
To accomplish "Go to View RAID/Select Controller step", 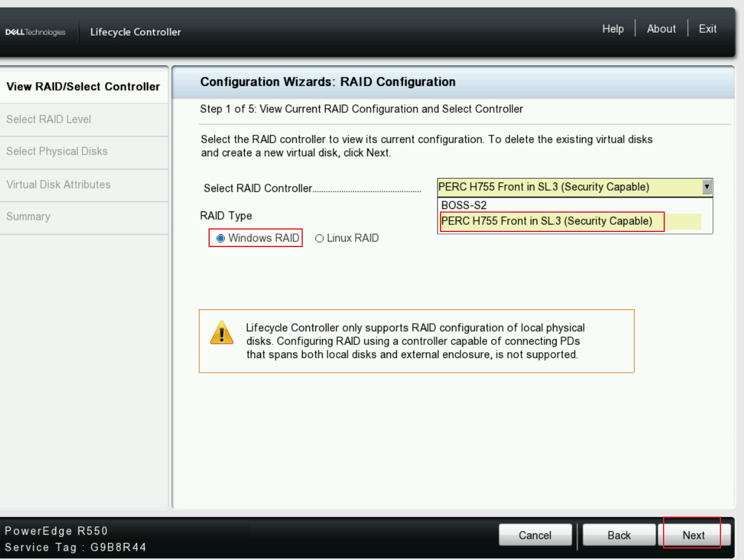I will point(83,86).
